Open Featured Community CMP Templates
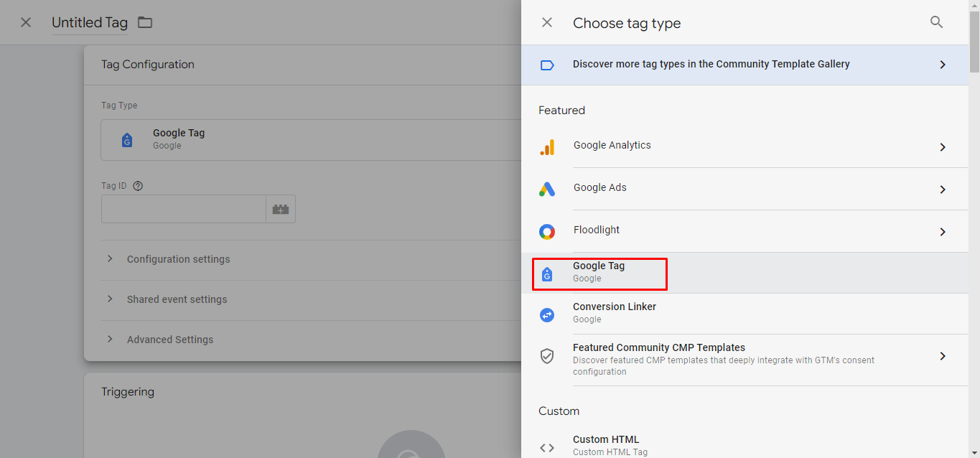This screenshot has width=980, height=458. tap(745, 359)
